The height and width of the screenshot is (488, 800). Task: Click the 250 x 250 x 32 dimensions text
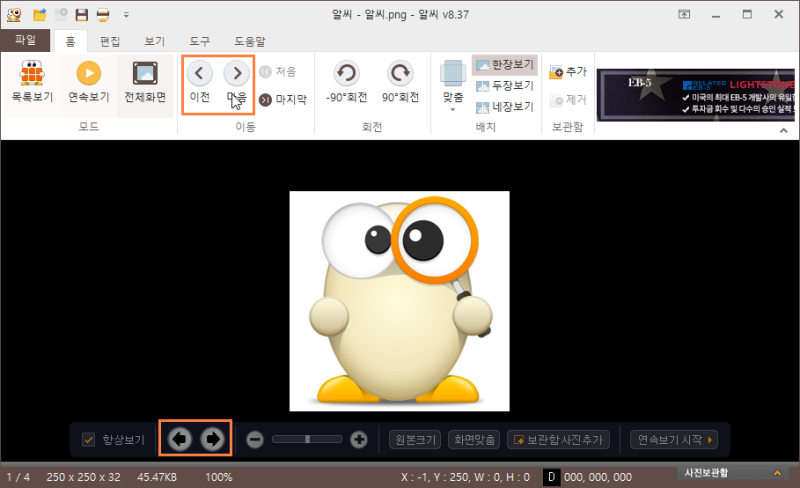click(84, 477)
